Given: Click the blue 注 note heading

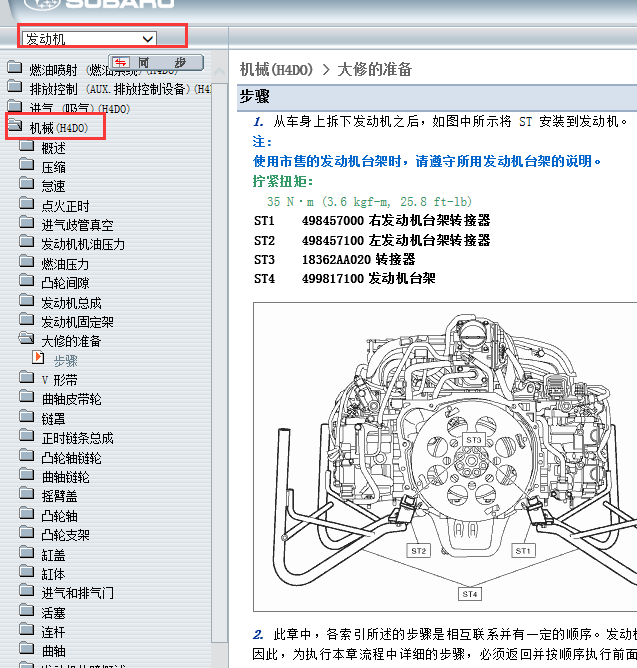Looking at the screenshot, I should [262, 141].
